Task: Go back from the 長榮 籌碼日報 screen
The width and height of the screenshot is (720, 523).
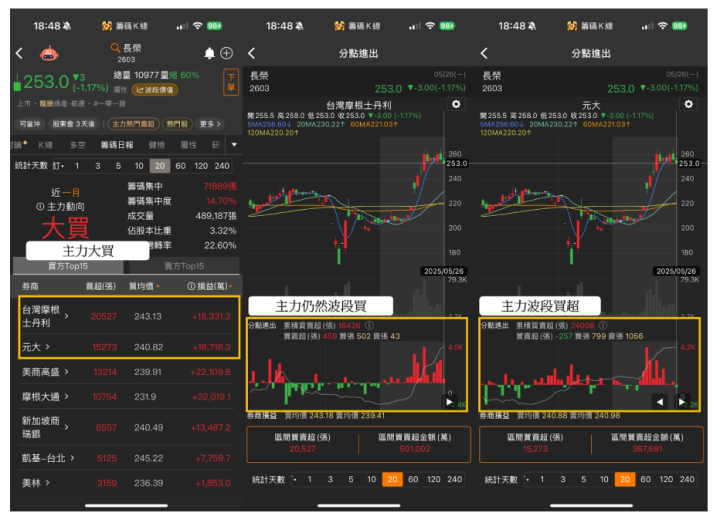Action: tap(19, 53)
